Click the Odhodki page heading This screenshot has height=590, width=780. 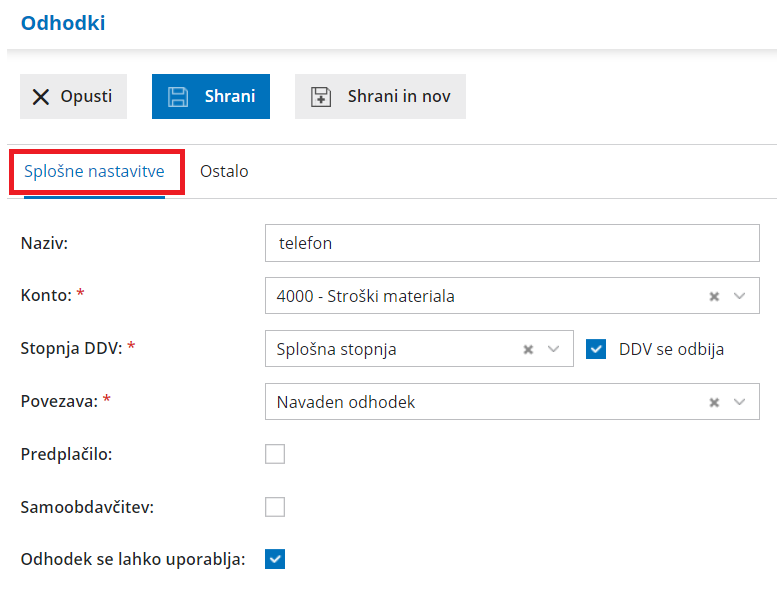pos(63,22)
